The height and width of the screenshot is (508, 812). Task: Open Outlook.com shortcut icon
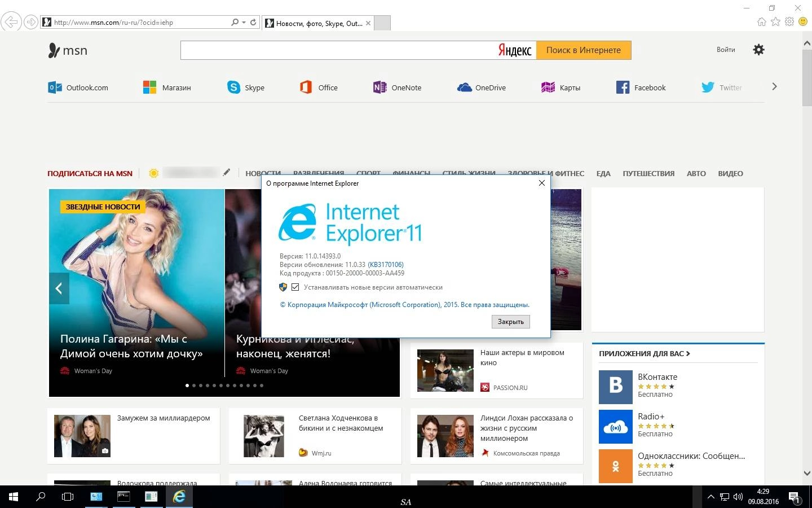coord(55,87)
